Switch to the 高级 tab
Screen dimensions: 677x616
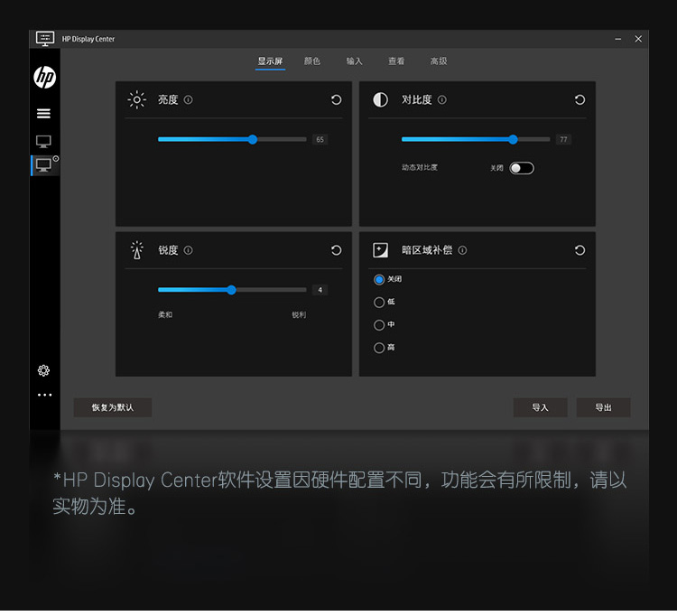click(x=439, y=61)
